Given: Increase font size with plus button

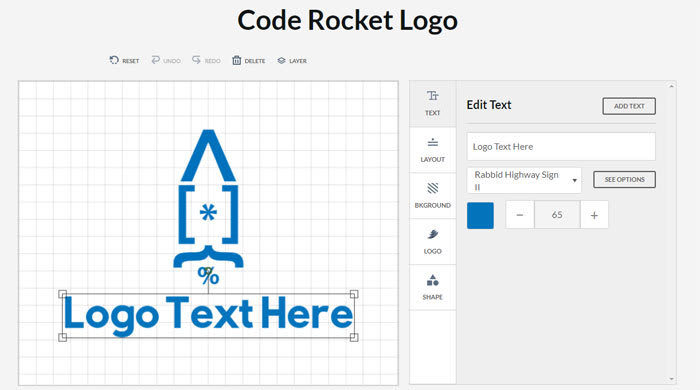Looking at the screenshot, I should 594,215.
